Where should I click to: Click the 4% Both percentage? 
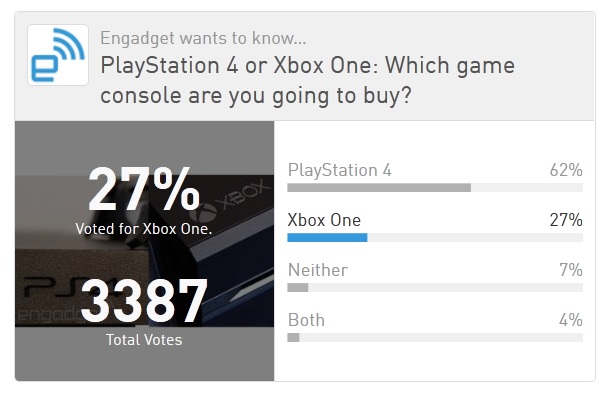[570, 320]
